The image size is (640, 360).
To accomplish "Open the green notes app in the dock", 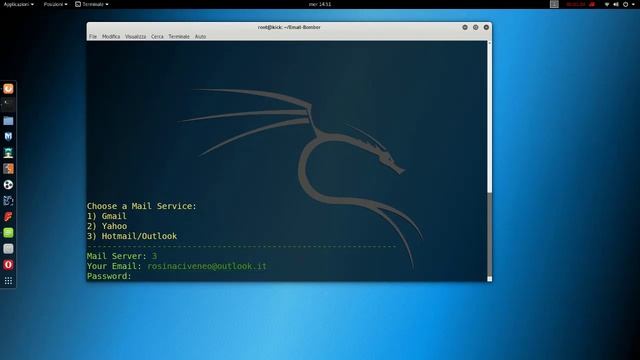I will pos(8,233).
